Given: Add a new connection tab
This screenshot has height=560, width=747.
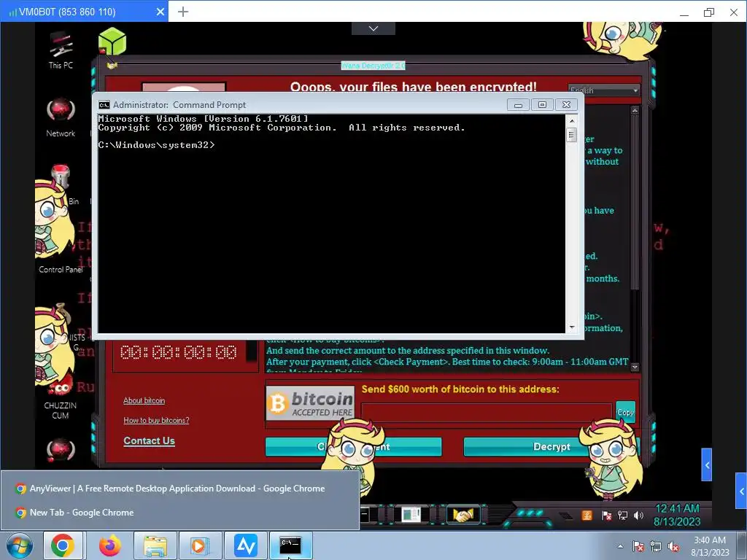Looking at the screenshot, I should pos(183,12).
